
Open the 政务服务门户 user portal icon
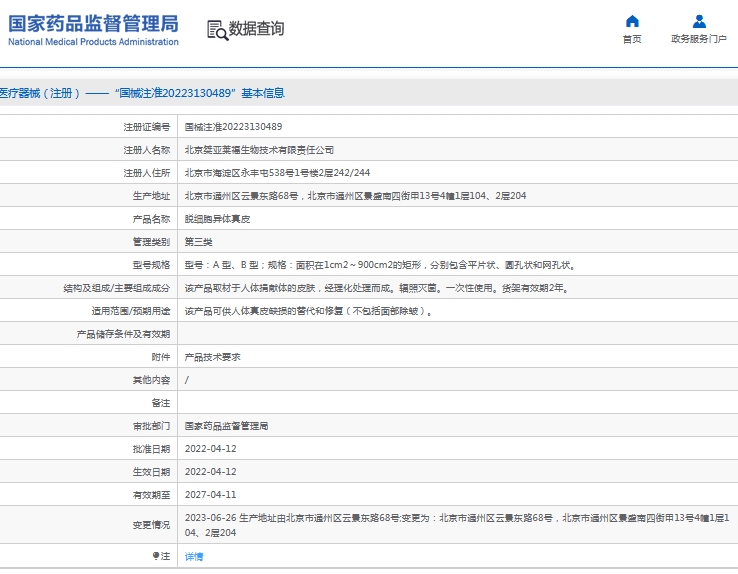699,21
